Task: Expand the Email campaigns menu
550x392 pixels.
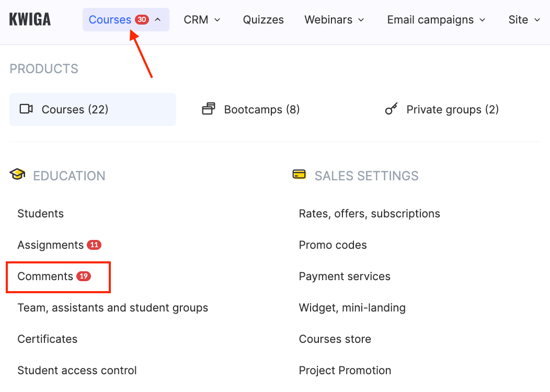Action: [x=436, y=20]
